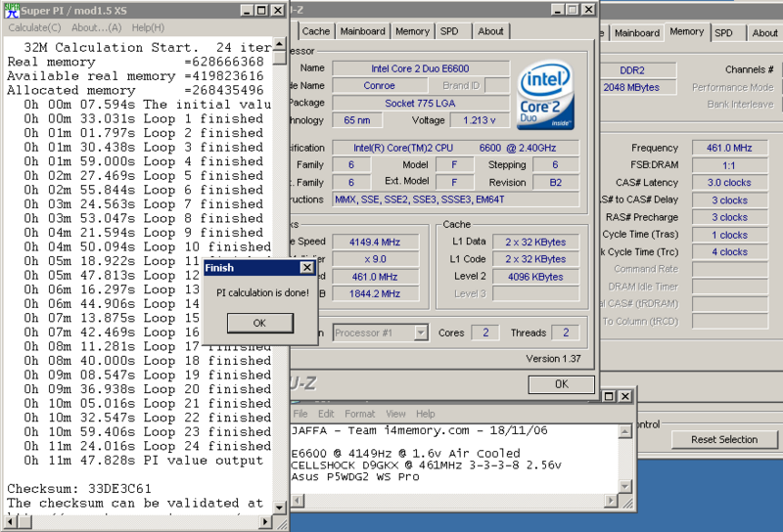Open the Calculate(C) menu
This screenshot has width=783, height=532.
(x=35, y=27)
